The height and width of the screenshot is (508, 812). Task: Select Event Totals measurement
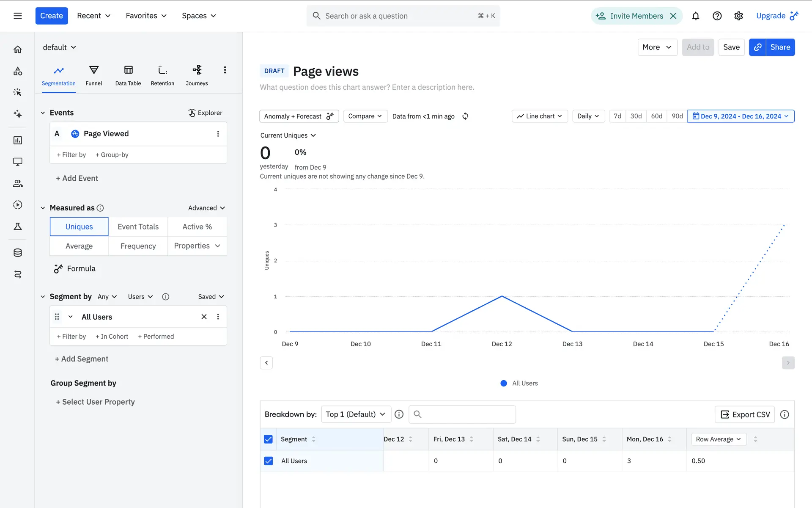point(138,226)
